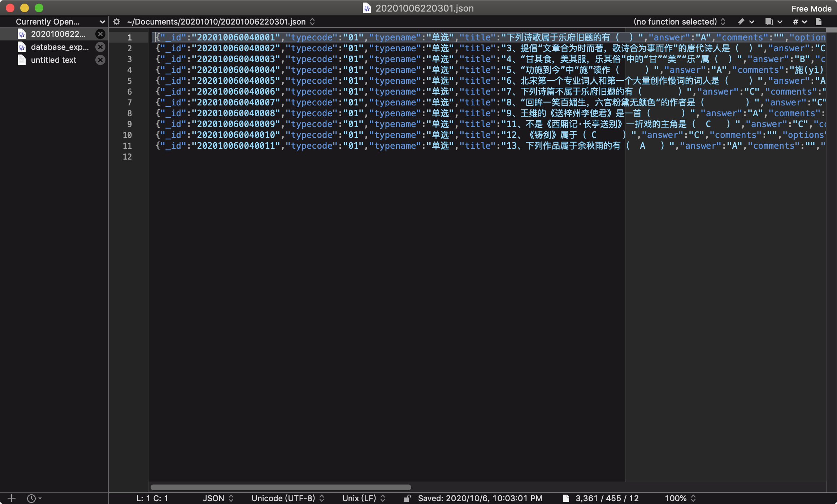This screenshot has height=504, width=837.
Task: Click the # includes menu icon
Action: [799, 22]
